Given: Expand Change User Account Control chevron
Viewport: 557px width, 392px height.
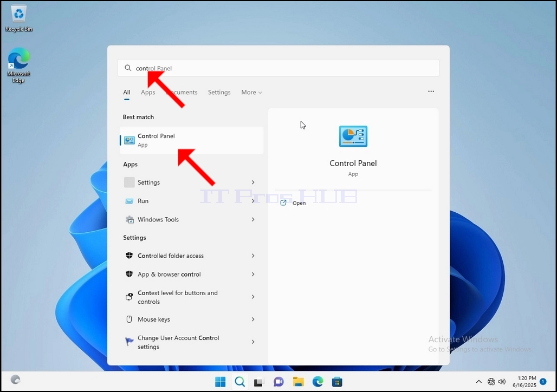Looking at the screenshot, I should 253,342.
